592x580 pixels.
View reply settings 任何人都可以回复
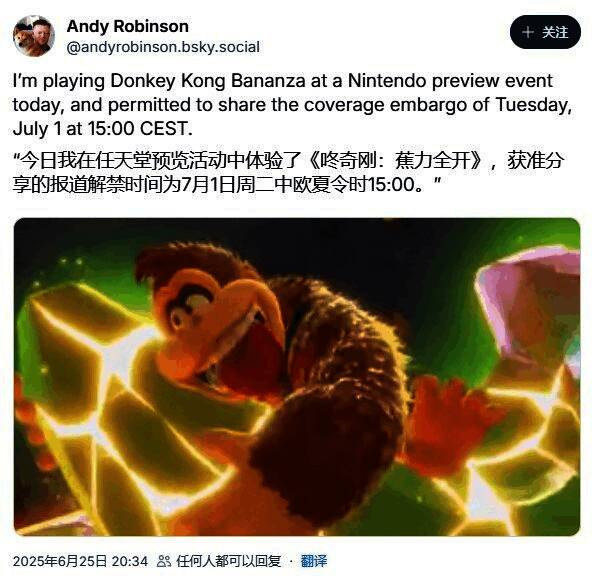click(229, 561)
